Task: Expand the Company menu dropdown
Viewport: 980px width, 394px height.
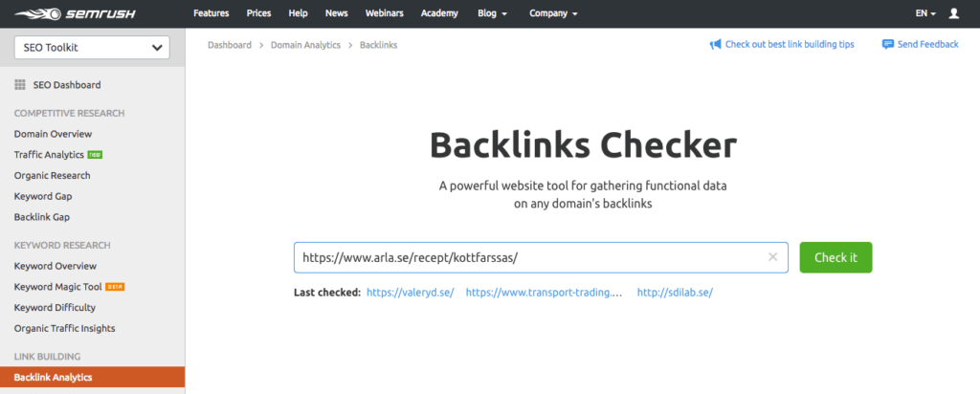Action: [x=554, y=14]
